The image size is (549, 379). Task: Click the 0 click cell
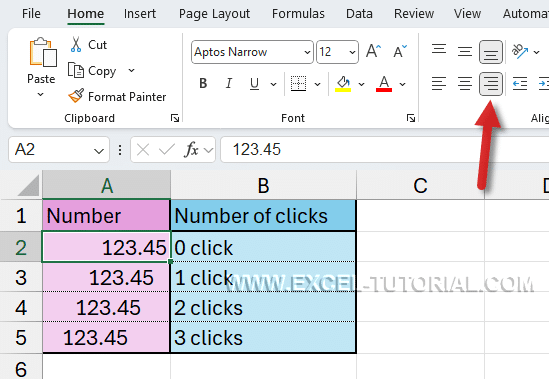(x=263, y=247)
